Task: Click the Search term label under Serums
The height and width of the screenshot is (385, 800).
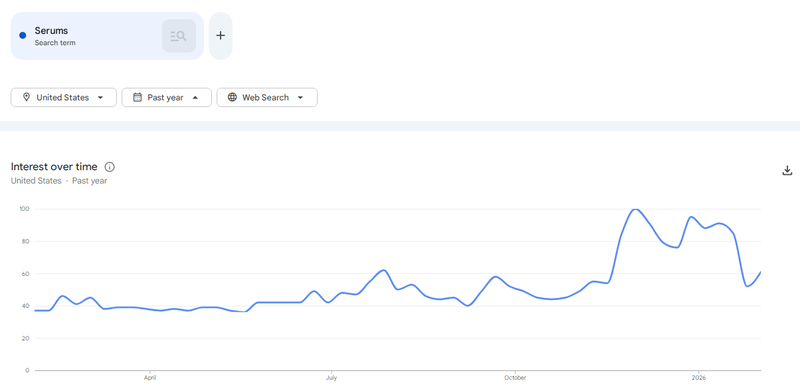Action: 55,43
